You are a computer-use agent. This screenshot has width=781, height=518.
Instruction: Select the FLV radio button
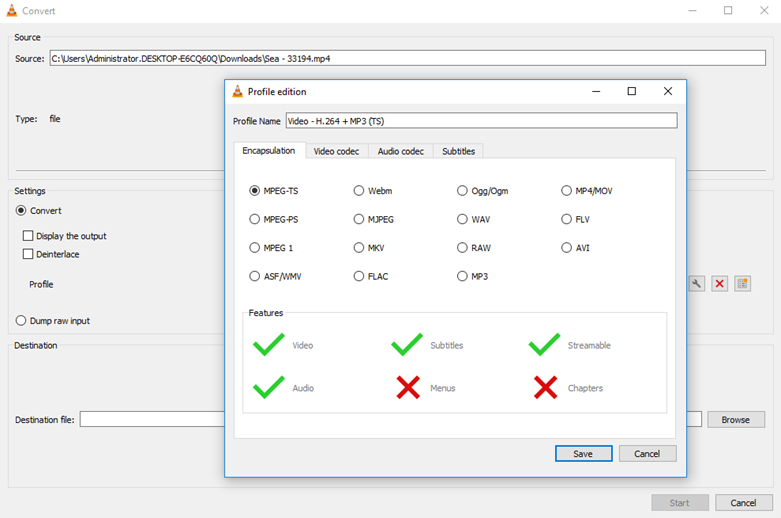tap(566, 219)
